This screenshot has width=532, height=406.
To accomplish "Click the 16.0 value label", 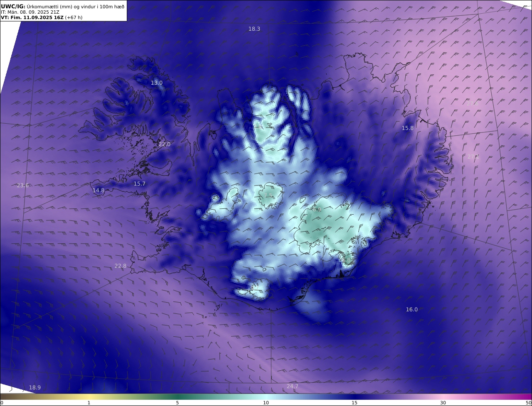I will pos(412,309).
